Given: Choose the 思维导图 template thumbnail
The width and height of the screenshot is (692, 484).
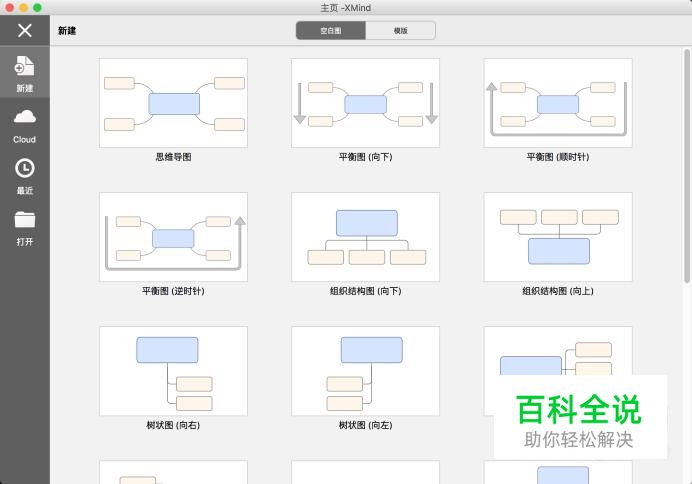Looking at the screenshot, I should [173, 103].
